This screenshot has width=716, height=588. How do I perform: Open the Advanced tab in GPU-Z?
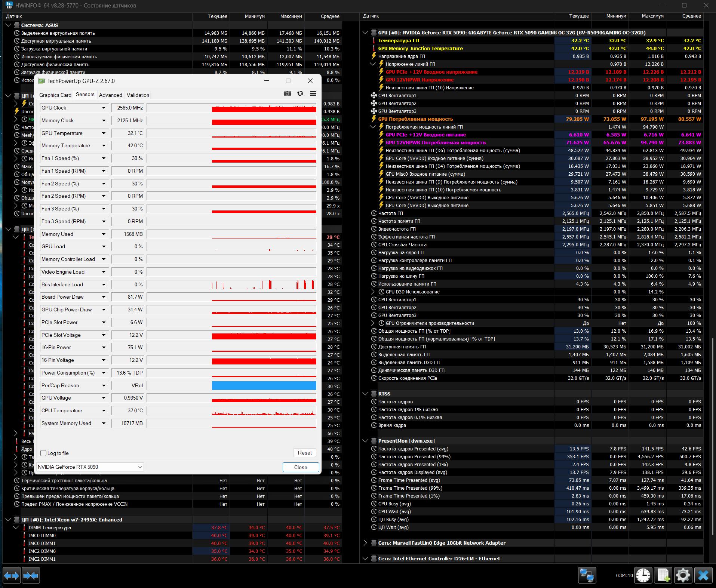click(111, 95)
